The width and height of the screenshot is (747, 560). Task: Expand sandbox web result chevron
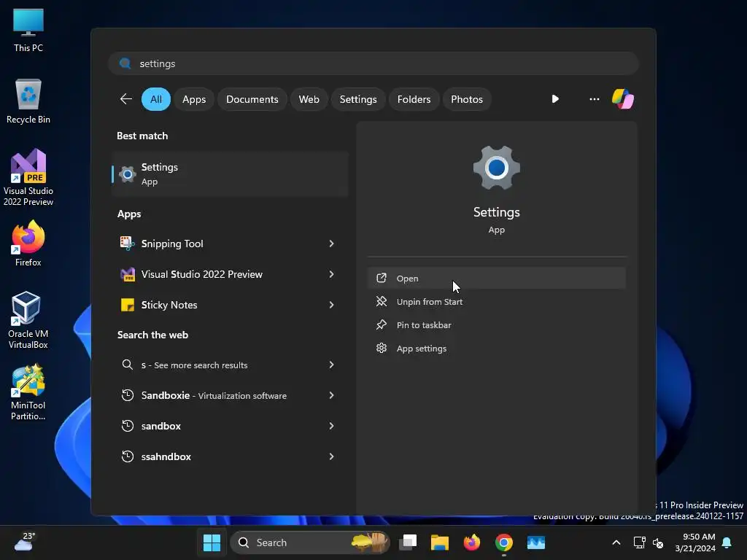(x=331, y=426)
